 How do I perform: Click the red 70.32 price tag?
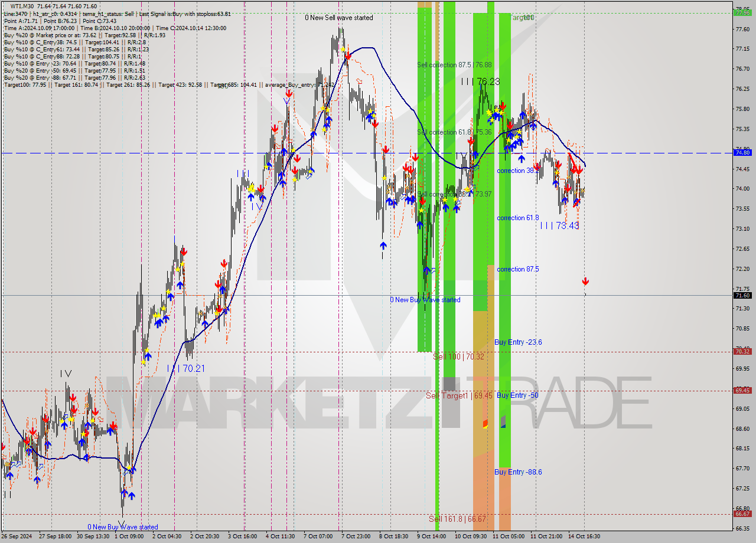[x=742, y=351]
